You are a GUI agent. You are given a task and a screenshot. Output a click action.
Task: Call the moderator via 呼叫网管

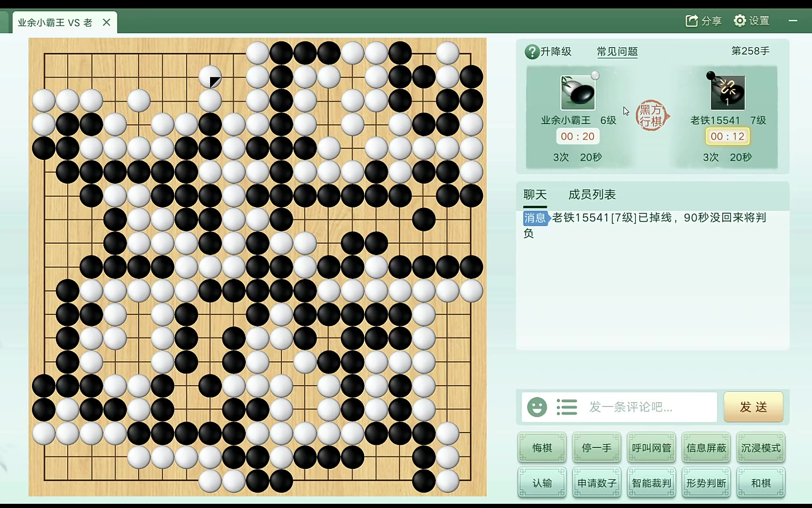tap(651, 448)
